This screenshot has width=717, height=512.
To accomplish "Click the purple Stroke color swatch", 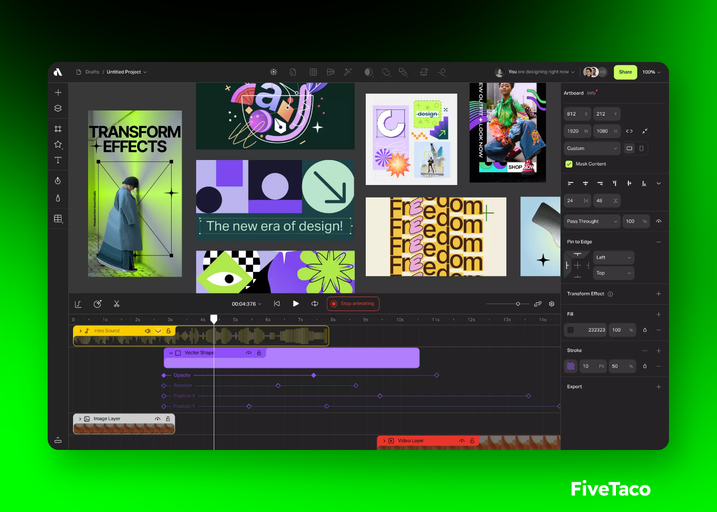I will click(571, 366).
